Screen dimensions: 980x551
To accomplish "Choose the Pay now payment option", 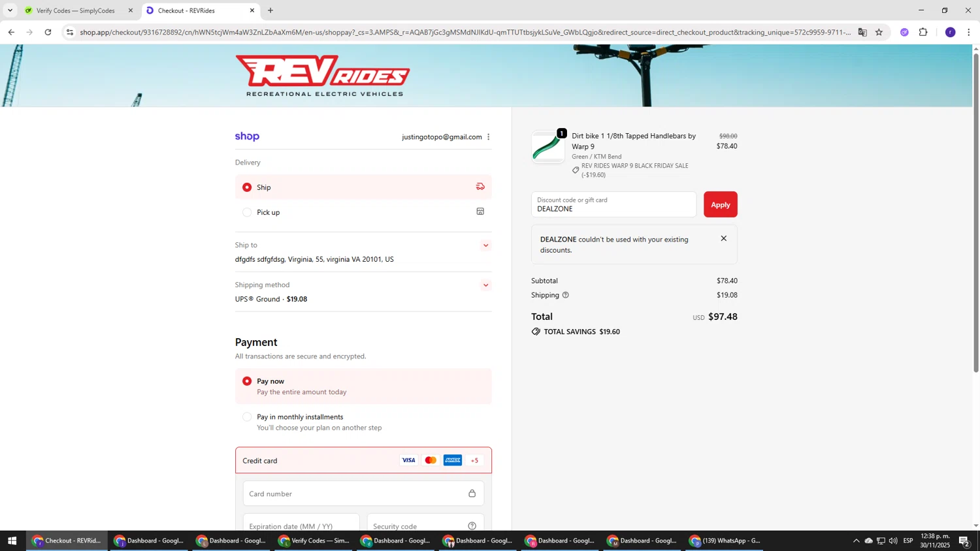I will coord(247,381).
